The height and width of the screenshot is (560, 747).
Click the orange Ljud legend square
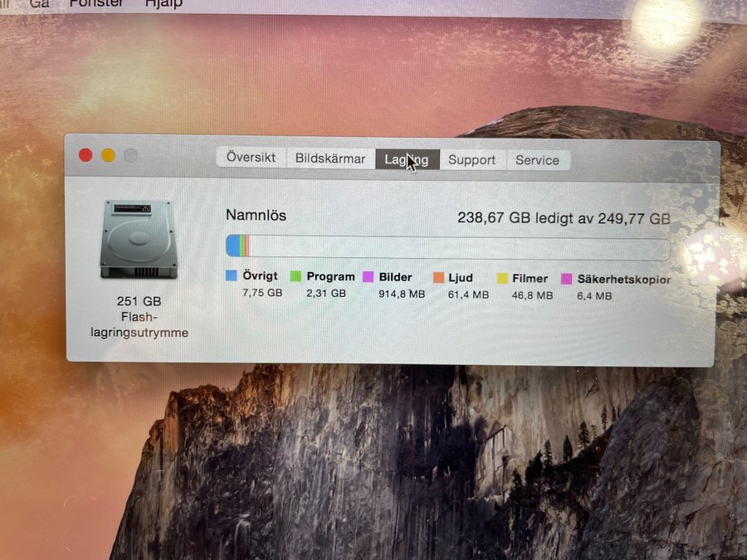click(x=438, y=278)
